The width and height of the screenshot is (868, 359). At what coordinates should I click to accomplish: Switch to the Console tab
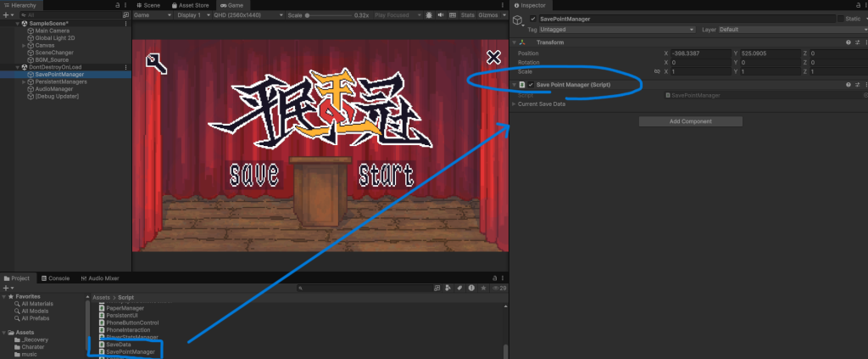pos(55,278)
